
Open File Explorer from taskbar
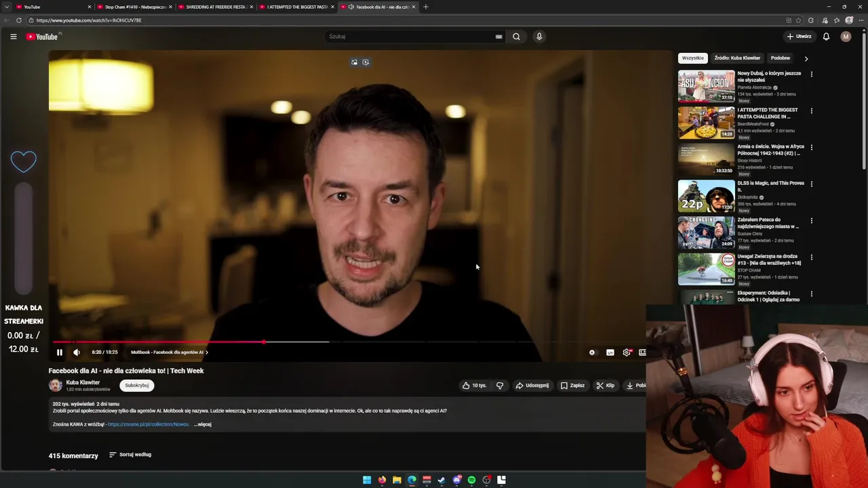point(397,480)
